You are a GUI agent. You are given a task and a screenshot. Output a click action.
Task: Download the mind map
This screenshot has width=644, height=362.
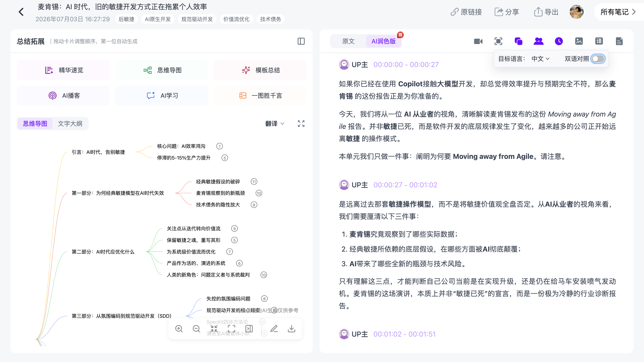pyautogui.click(x=292, y=329)
